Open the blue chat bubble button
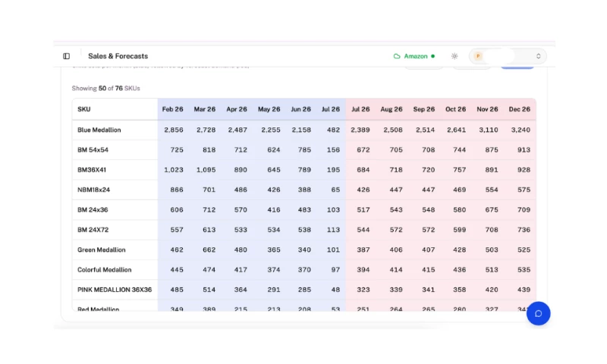The height and width of the screenshot is (364, 607). click(538, 313)
